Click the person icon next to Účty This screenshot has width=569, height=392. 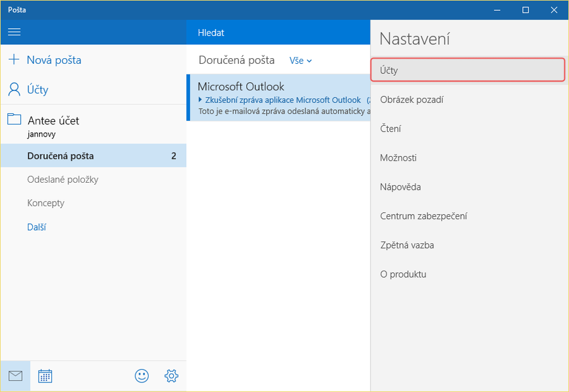click(14, 90)
